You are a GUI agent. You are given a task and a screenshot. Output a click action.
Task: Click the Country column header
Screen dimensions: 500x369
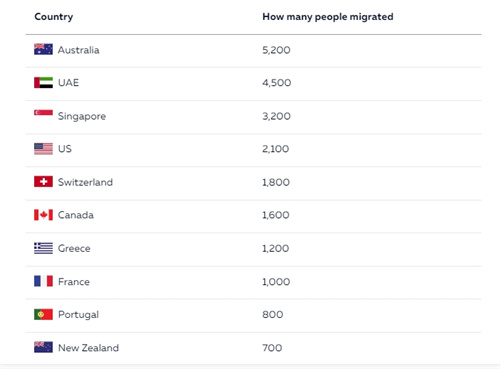coord(54,17)
